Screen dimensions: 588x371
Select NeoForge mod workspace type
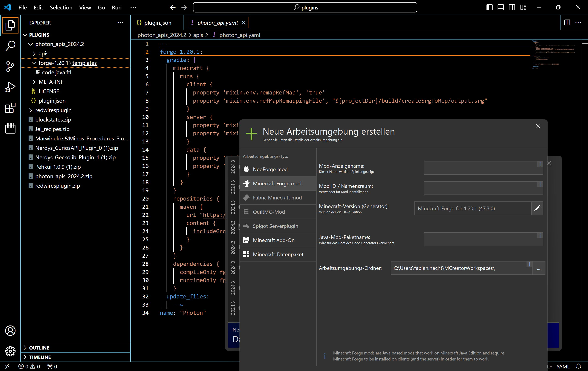278,169
